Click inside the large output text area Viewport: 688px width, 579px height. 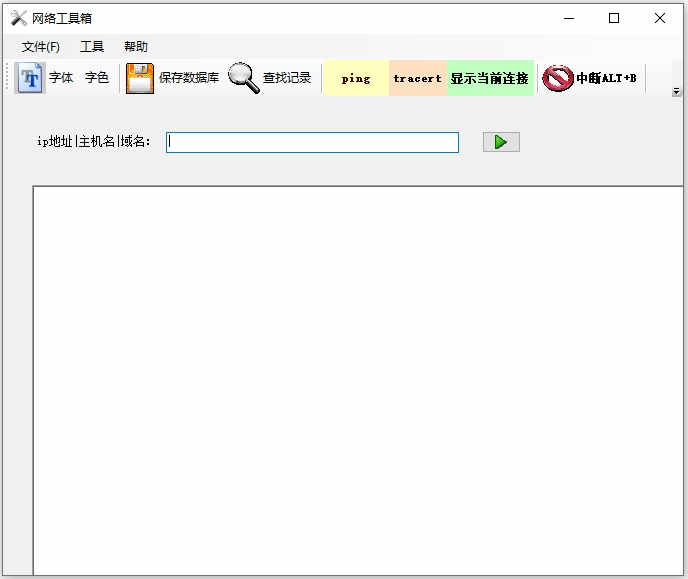pyautogui.click(x=358, y=381)
